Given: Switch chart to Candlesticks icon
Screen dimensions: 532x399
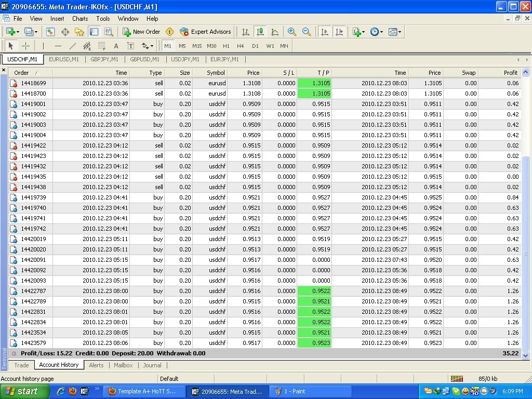Looking at the screenshot, I should 260,32.
